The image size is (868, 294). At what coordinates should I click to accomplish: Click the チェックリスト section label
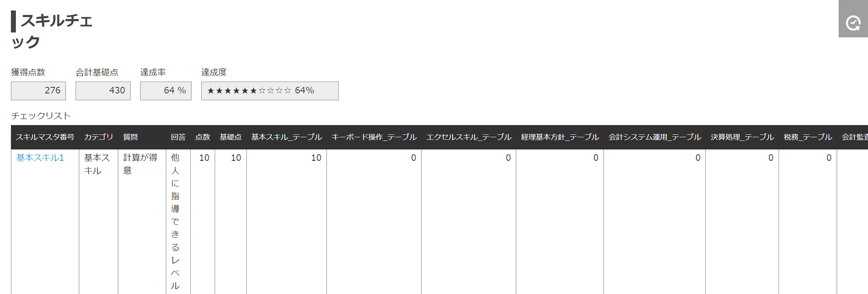[x=41, y=116]
